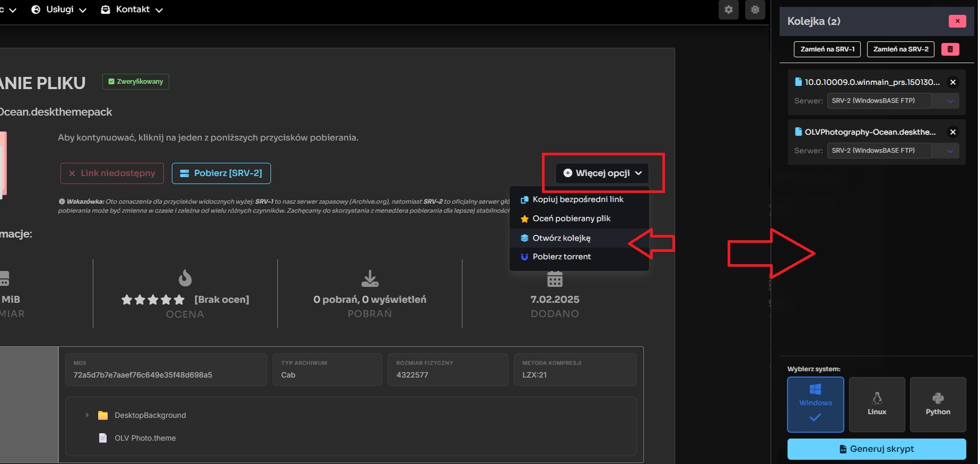Viewport: 980px width, 464px height.
Task: Click the red trash icon to clear queue
Action: point(950,49)
